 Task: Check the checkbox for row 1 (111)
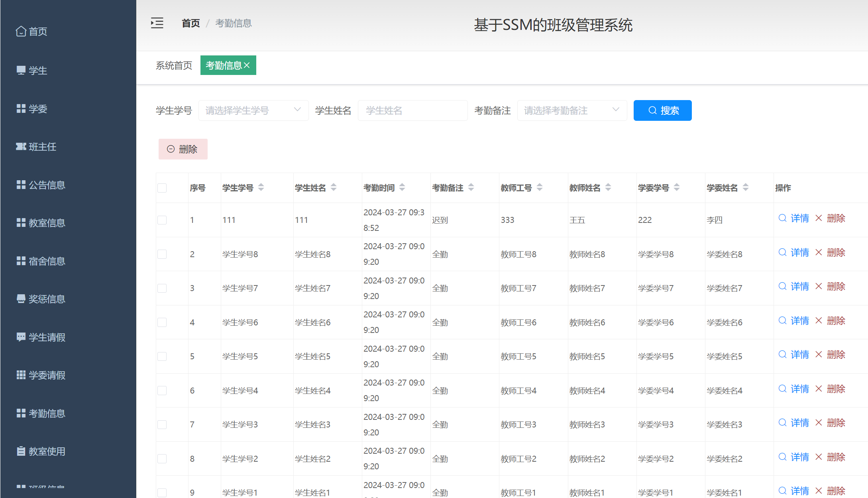tap(162, 220)
